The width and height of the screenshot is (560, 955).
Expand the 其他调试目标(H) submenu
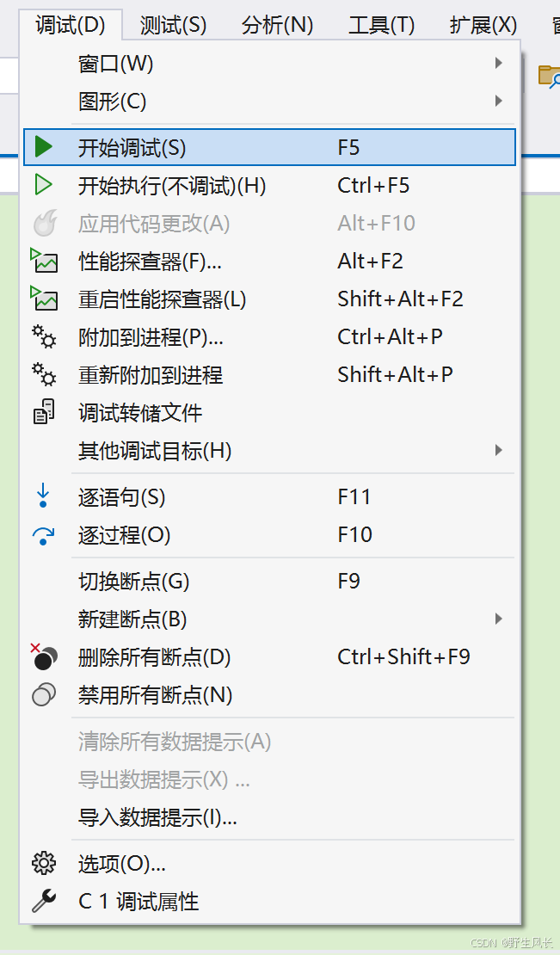click(499, 450)
